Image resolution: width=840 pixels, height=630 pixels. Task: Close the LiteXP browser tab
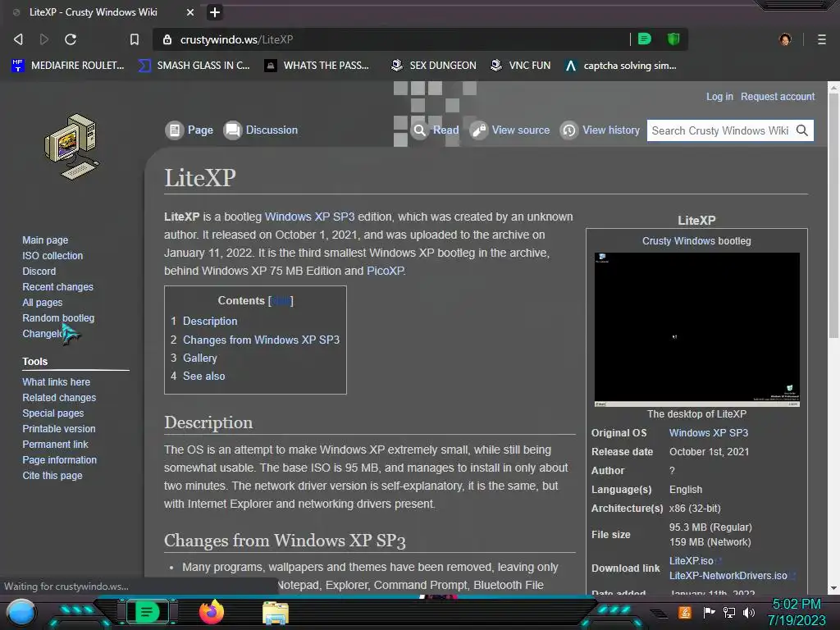190,11
